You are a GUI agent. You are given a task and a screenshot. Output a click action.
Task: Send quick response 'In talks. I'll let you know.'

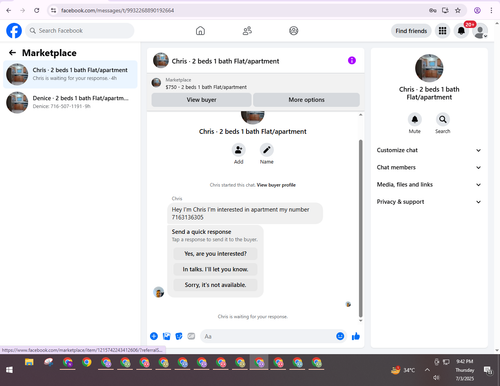click(x=215, y=269)
